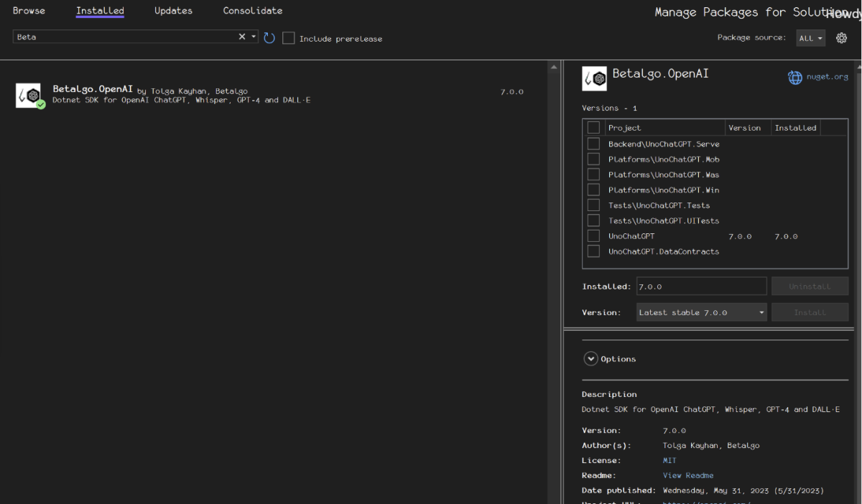Expand the Options section
862x504 pixels.
click(591, 359)
